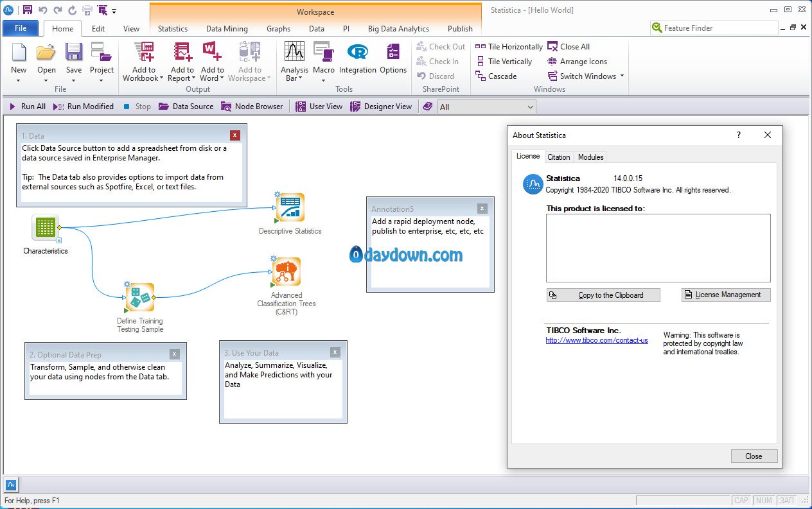Expand the Add to Workbook dropdown arrow

tap(163, 79)
